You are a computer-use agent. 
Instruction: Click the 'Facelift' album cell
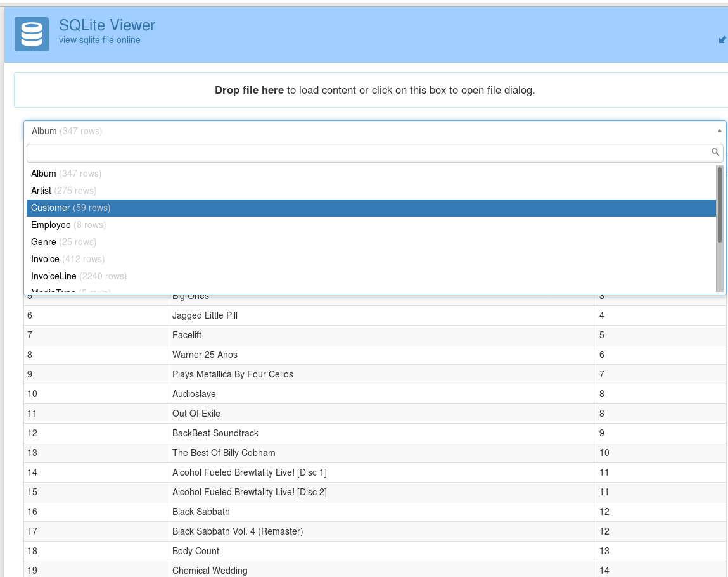click(382, 335)
